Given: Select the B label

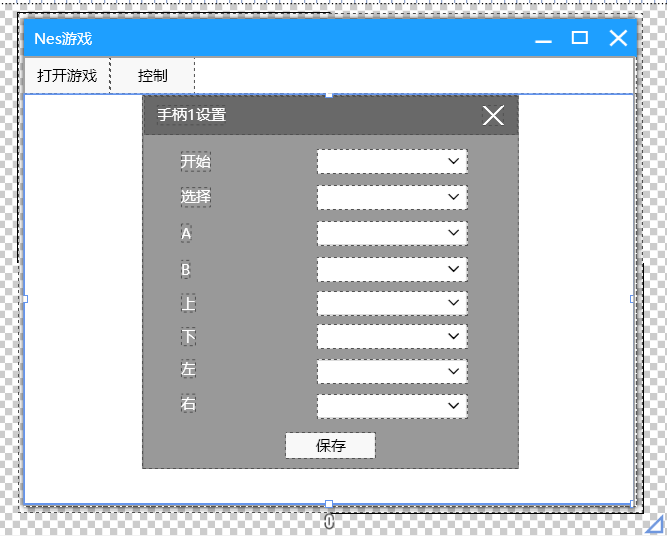Looking at the screenshot, I should [185, 269].
